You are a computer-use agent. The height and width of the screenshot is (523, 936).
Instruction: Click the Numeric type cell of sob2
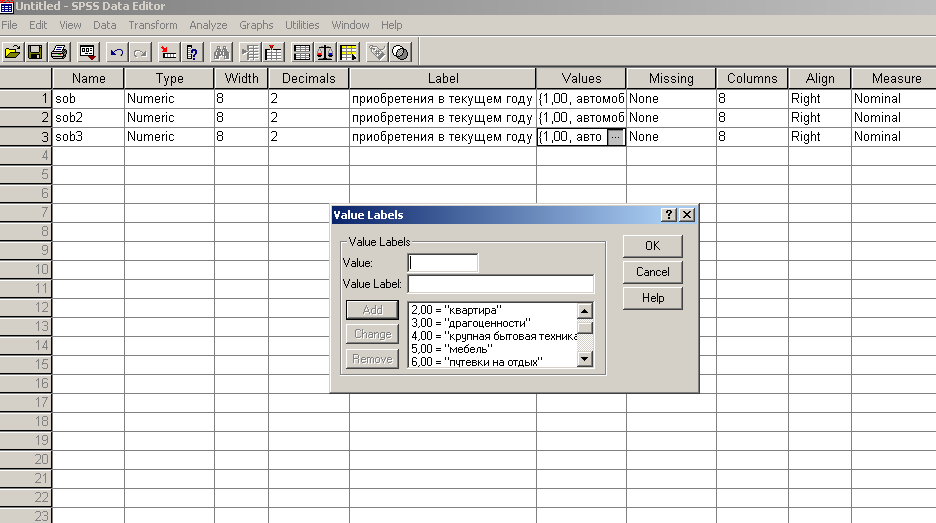point(170,118)
